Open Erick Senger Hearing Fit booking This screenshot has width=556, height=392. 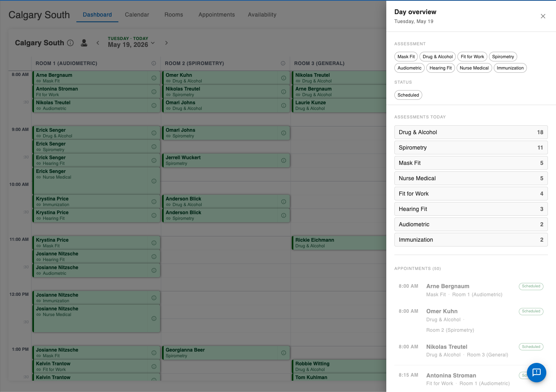(x=96, y=160)
